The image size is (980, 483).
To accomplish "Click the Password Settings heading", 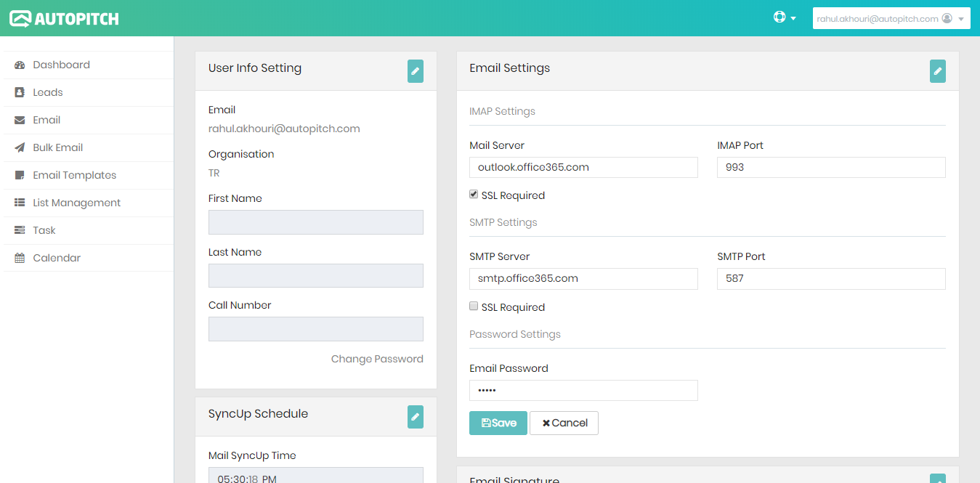I will (515, 334).
